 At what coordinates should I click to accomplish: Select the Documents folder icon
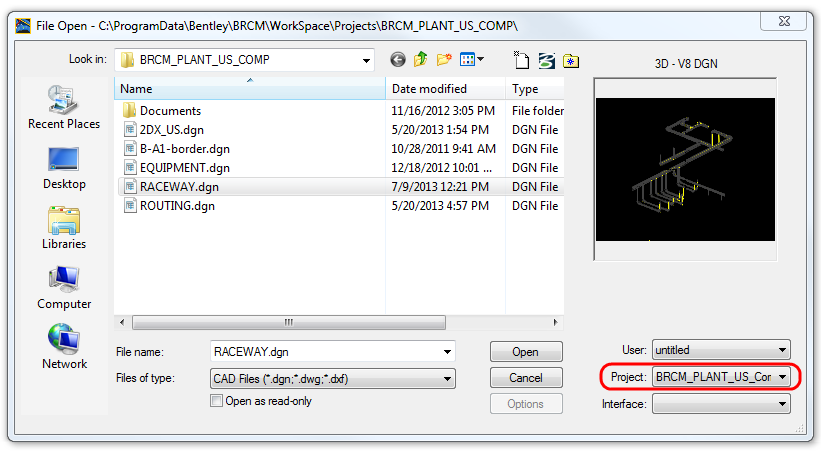[x=128, y=110]
